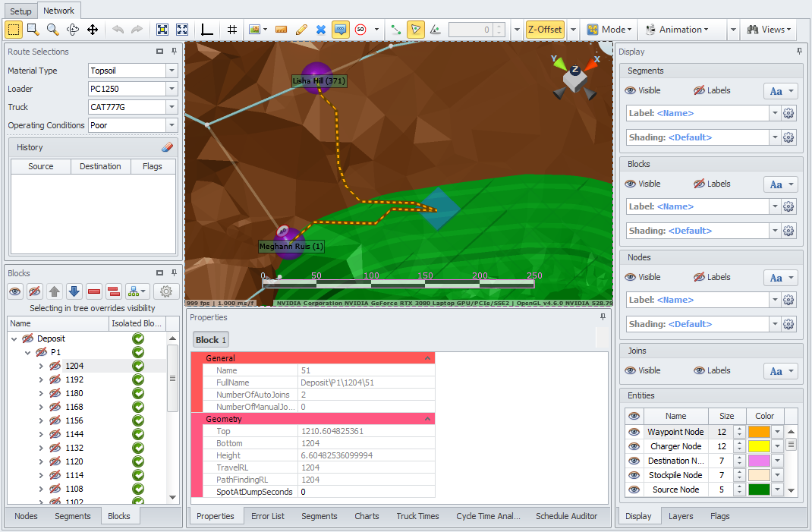Toggle the grid display icon
The height and width of the screenshot is (532, 812).
[232, 30]
